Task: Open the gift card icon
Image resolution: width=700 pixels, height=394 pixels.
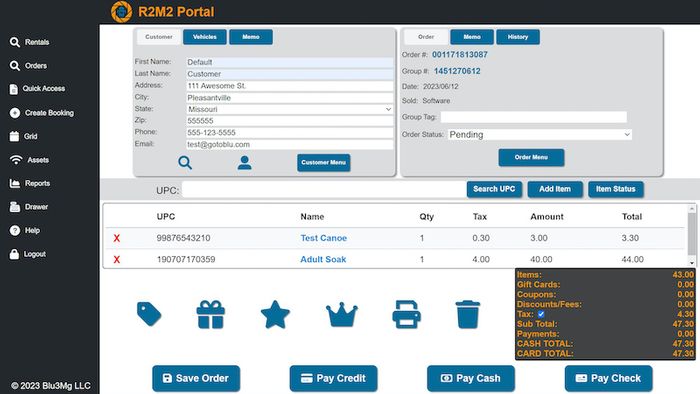Action: (211, 315)
